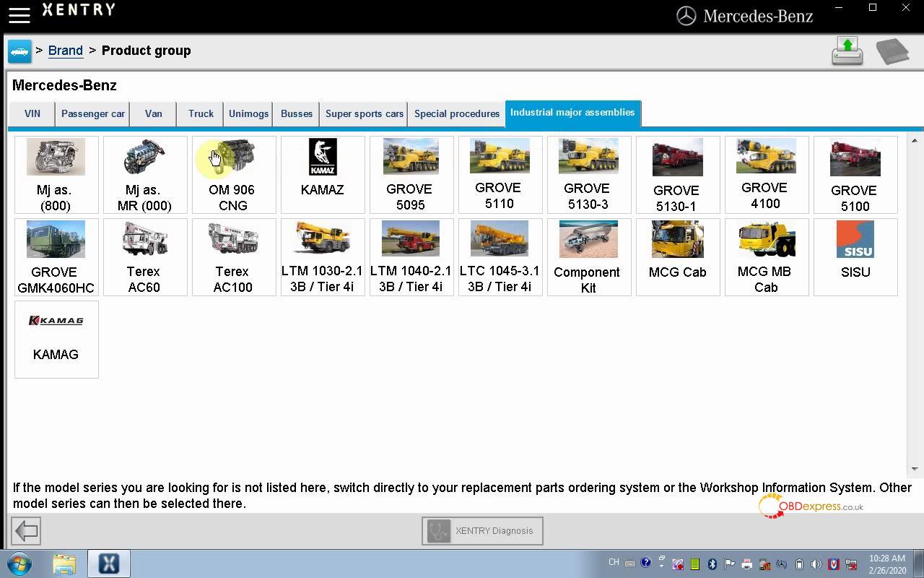Select the GROVE 4100 tile
924x578 pixels.
pos(767,175)
